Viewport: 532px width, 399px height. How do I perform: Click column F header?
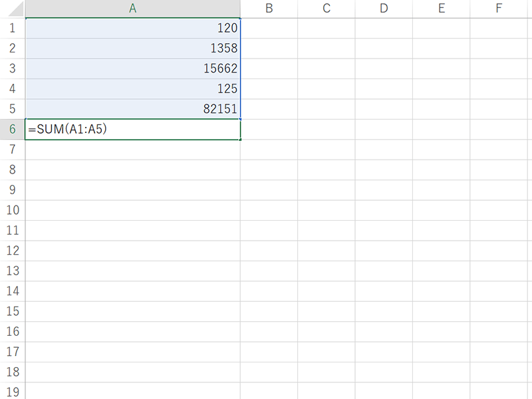(x=499, y=9)
